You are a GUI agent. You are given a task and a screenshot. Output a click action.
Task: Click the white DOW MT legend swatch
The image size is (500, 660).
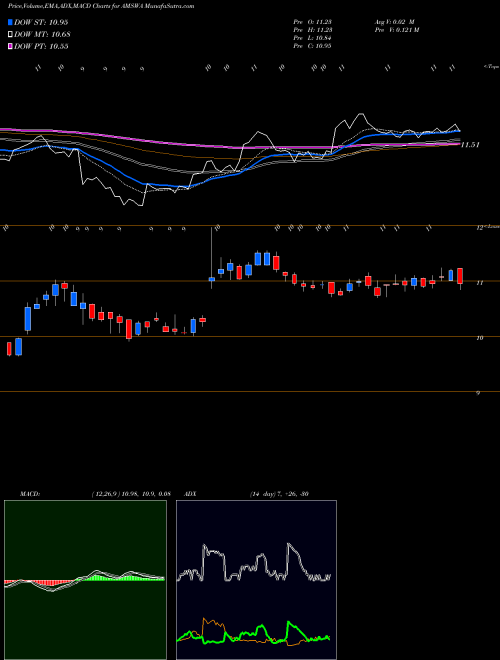[x=11, y=35]
